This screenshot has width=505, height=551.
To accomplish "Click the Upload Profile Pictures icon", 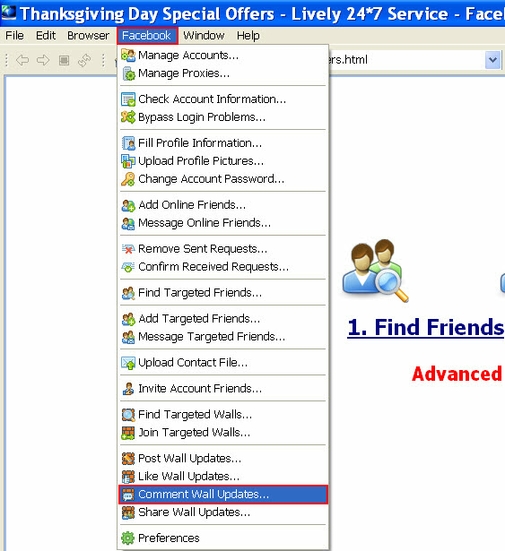I will pos(128,161).
